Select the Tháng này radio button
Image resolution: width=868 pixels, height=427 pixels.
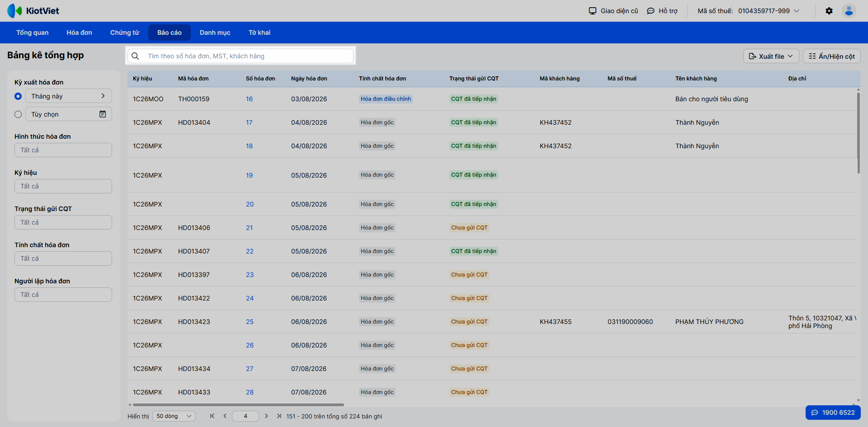pyautogui.click(x=18, y=96)
